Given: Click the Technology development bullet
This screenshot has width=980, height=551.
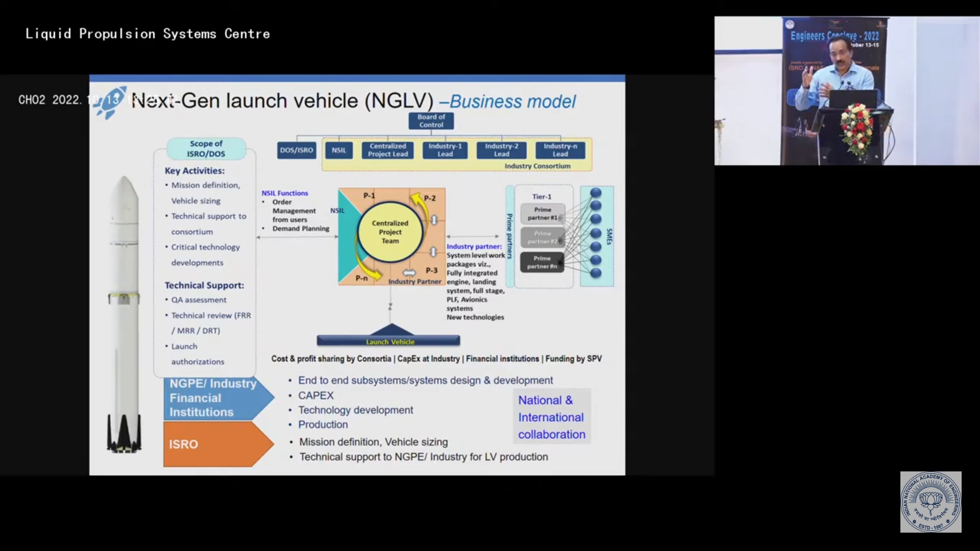Looking at the screenshot, I should tap(356, 410).
